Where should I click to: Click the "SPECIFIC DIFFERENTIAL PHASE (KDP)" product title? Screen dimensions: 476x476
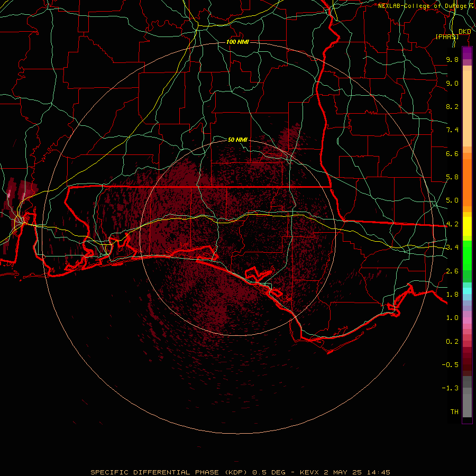click(170, 472)
